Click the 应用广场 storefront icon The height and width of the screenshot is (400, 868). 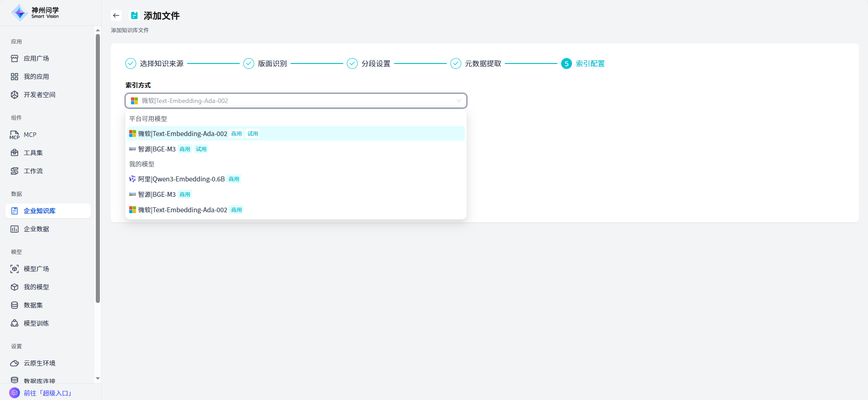pyautogui.click(x=15, y=59)
